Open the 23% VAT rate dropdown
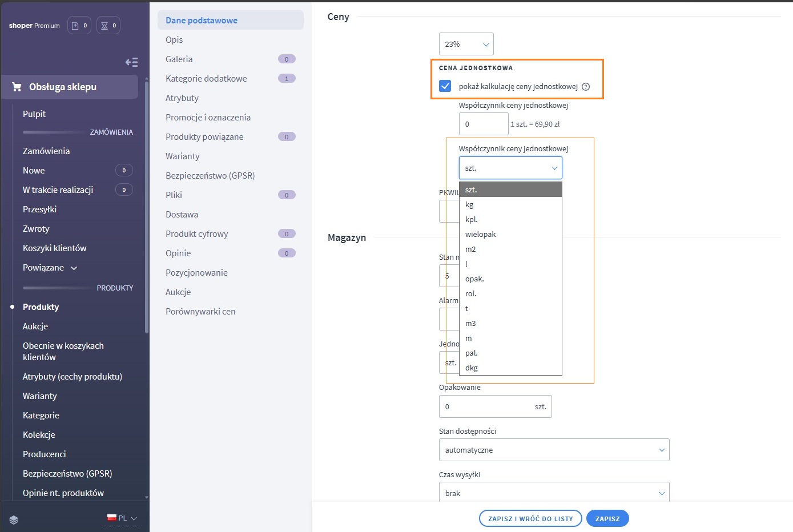 [x=466, y=45]
